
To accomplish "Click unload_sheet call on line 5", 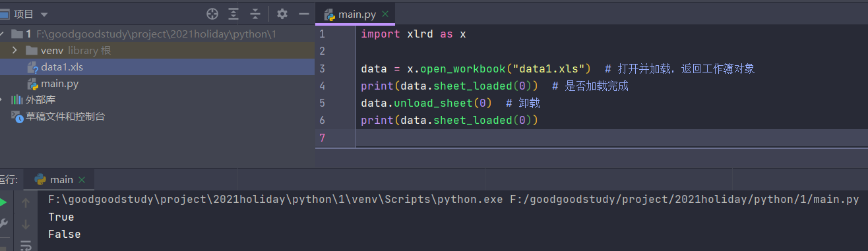I will click(433, 103).
